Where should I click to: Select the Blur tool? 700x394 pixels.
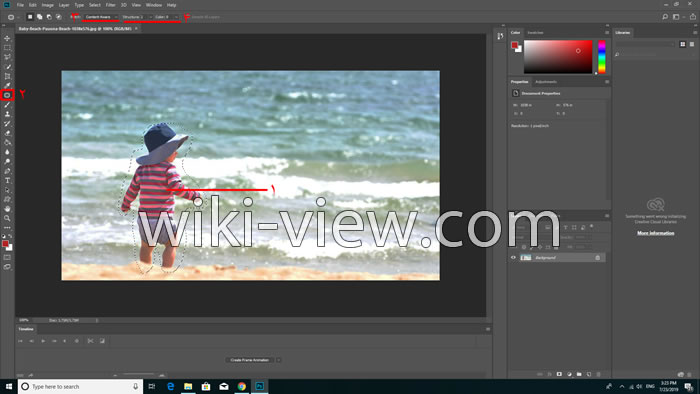pyautogui.click(x=7, y=152)
